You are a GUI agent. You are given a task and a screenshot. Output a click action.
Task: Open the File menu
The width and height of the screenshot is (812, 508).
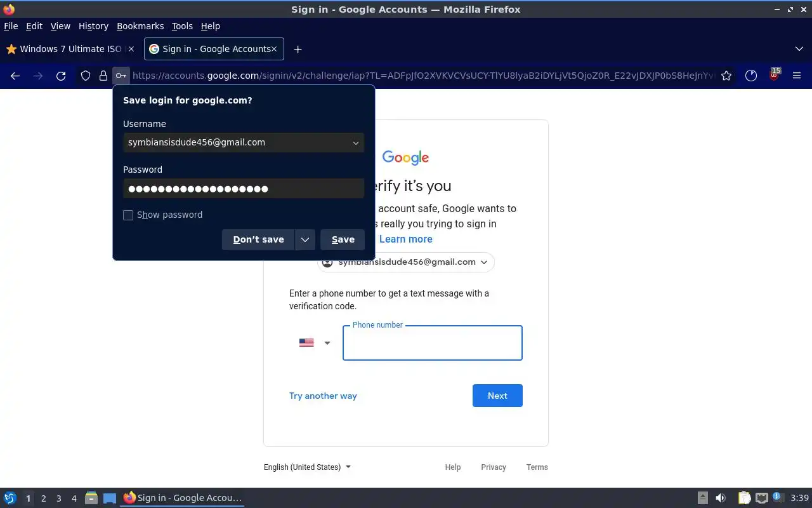pos(11,26)
